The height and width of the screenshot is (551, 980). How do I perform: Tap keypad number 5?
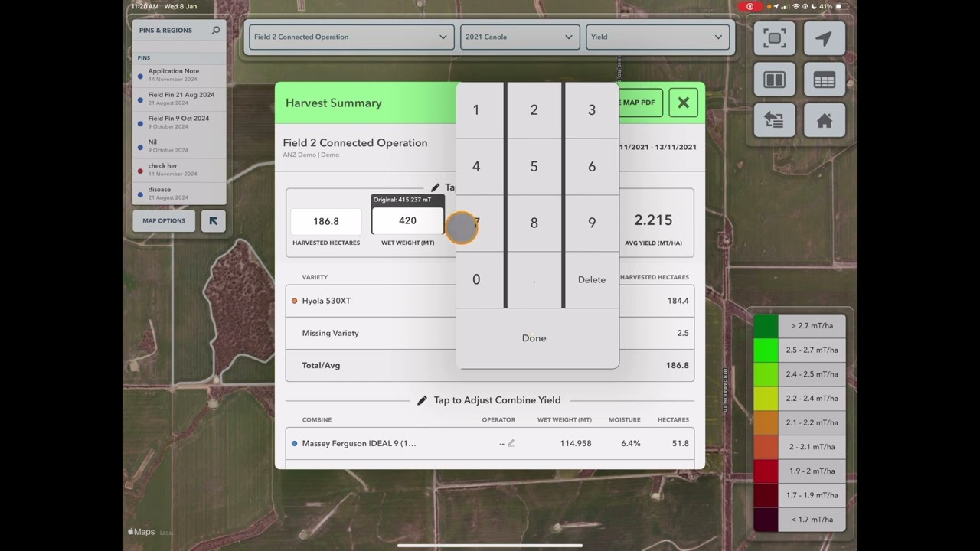(x=534, y=167)
